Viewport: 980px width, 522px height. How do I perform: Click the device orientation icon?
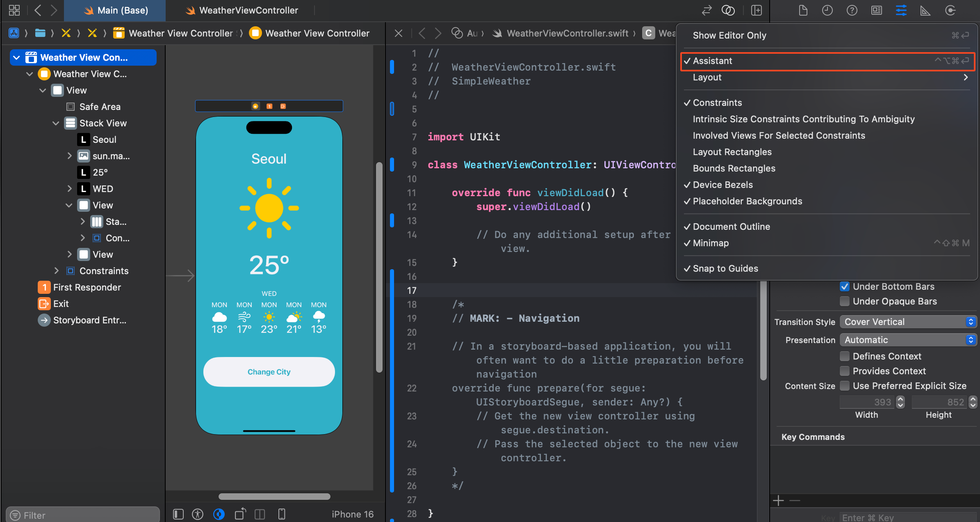(x=240, y=514)
